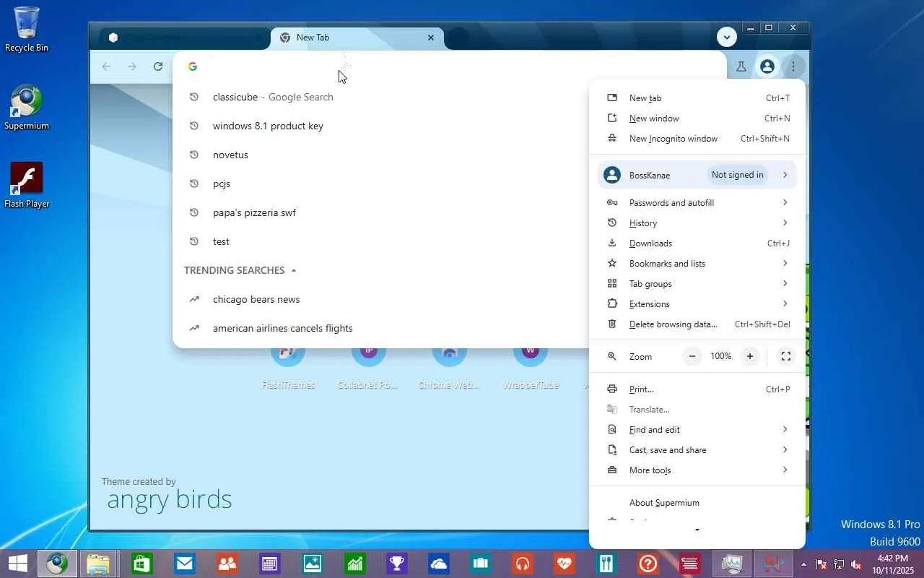
Task: Increase zoom with the plus button
Action: [750, 356]
